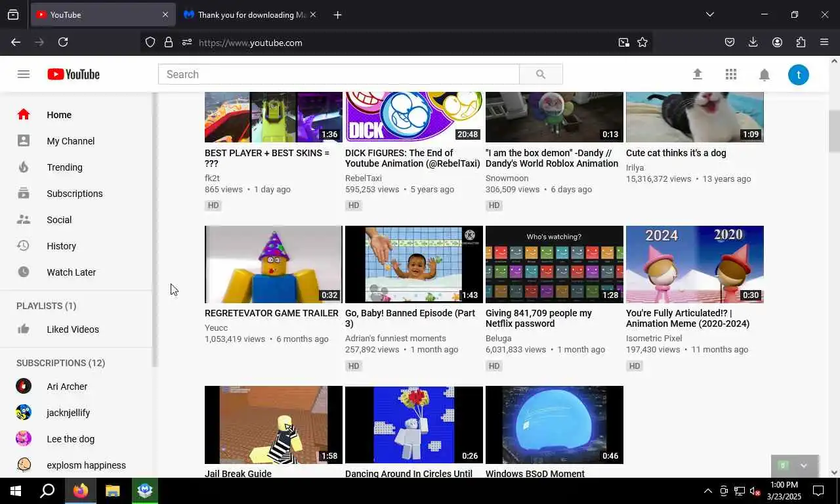Screen dimensions: 840x504
Task: Open the YouTube hamburger guide menu
Action: point(24,74)
